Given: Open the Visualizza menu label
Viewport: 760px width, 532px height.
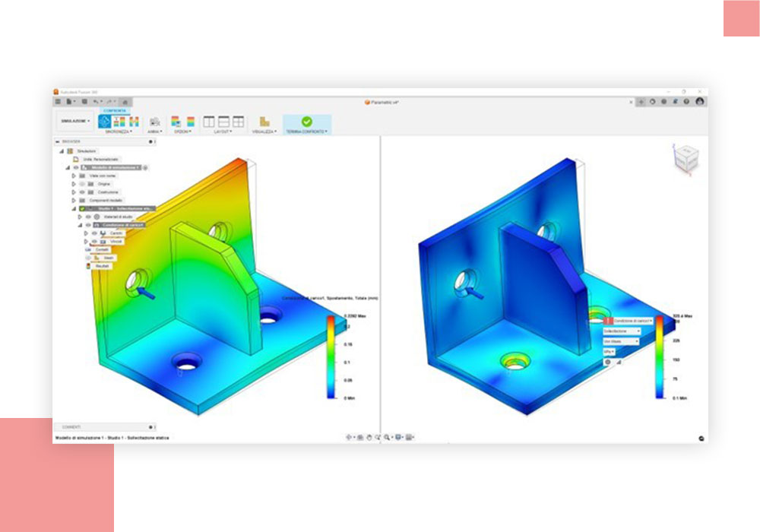Looking at the screenshot, I should coord(264,131).
